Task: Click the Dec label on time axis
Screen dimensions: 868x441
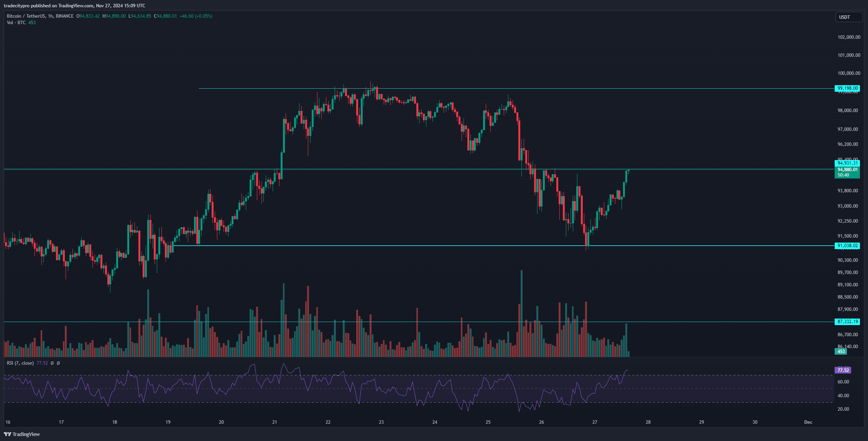Action: click(808, 422)
